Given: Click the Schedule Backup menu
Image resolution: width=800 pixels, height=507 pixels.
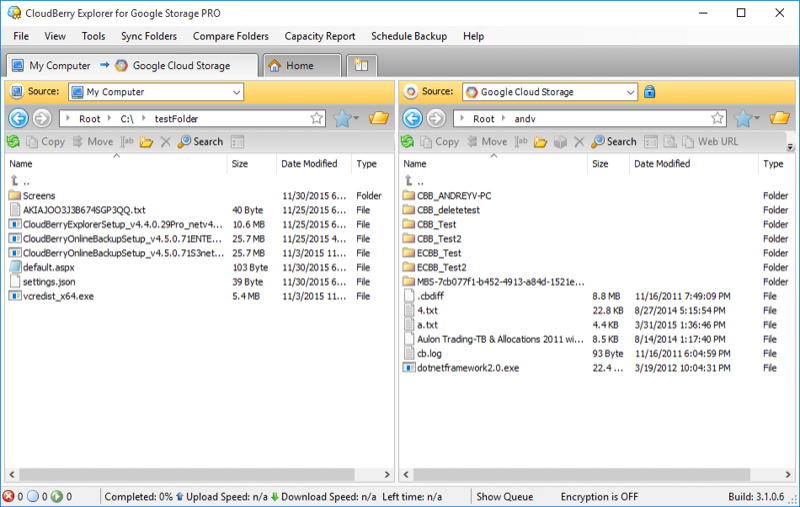Looking at the screenshot, I should tap(409, 36).
